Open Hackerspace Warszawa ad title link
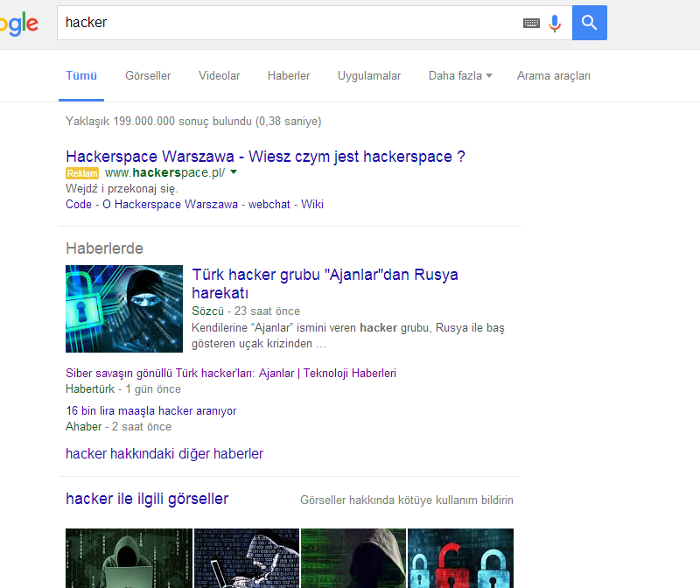 pos(265,157)
